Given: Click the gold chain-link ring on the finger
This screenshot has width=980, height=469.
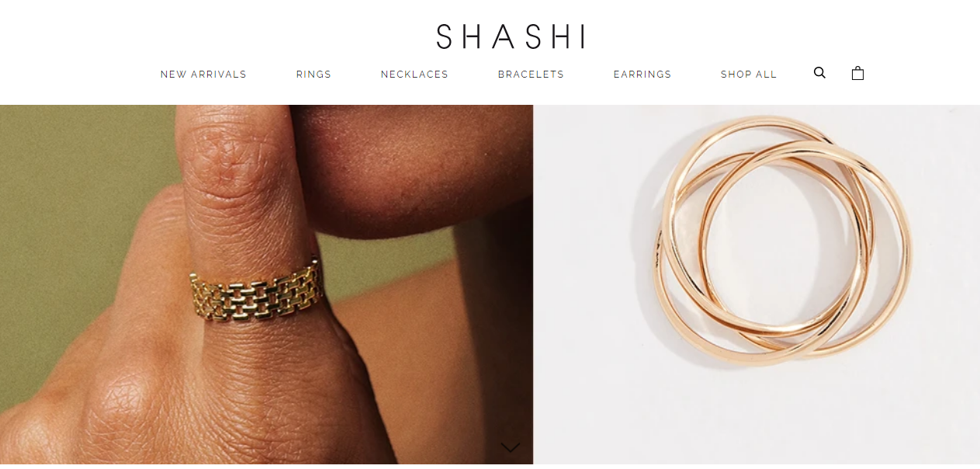Looking at the screenshot, I should 256,294.
